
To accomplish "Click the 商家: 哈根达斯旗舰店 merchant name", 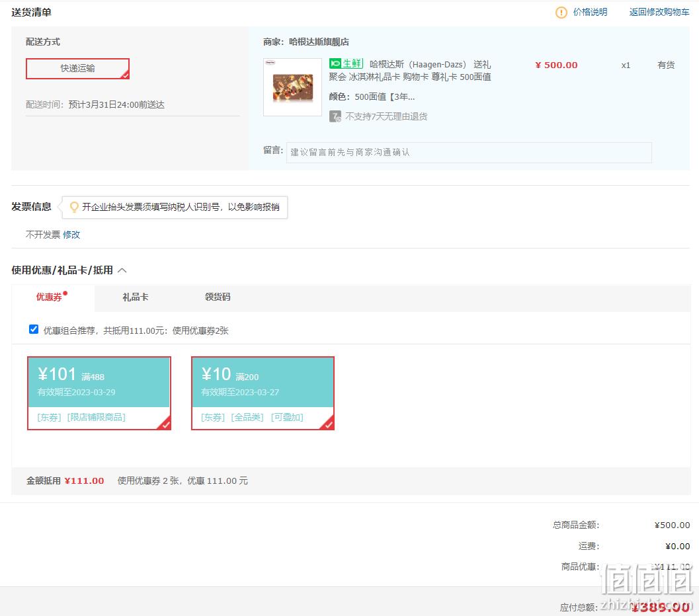I will [x=306, y=42].
